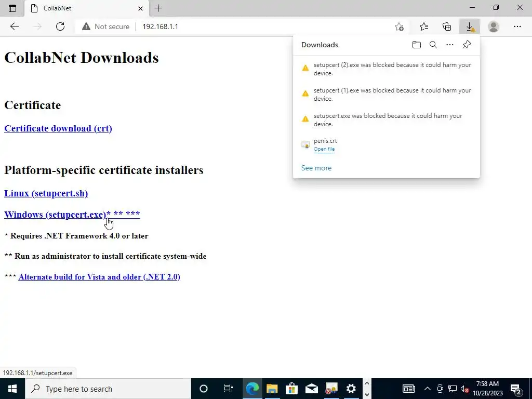The height and width of the screenshot is (399, 532).
Task: Click the setupcert (1).exe blocked warning
Action: [387, 95]
